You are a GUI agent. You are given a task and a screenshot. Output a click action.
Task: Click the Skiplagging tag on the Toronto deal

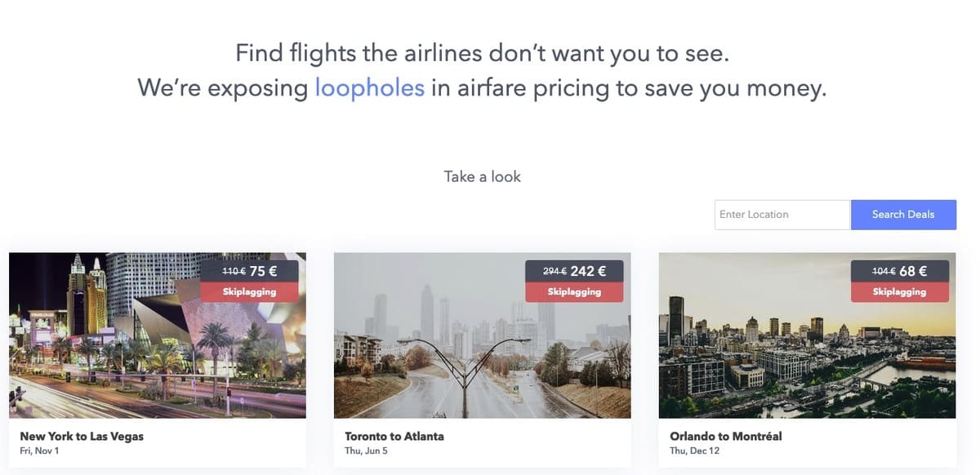(574, 291)
